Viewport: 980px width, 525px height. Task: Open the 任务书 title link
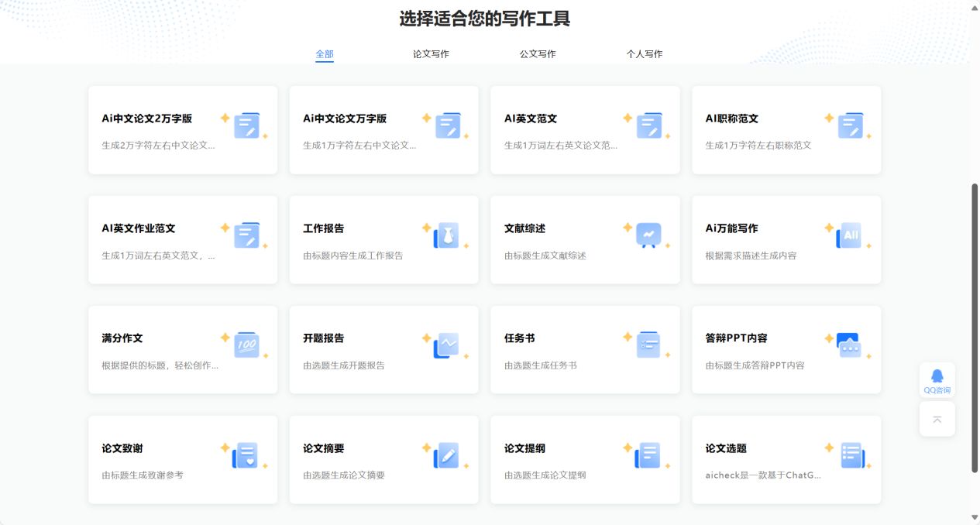coord(520,338)
